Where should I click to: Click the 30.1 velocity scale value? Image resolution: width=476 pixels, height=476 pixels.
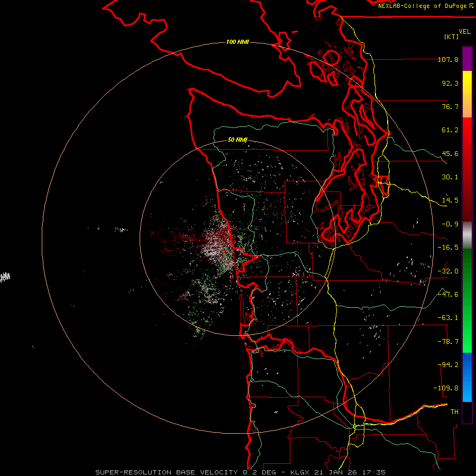[450, 177]
